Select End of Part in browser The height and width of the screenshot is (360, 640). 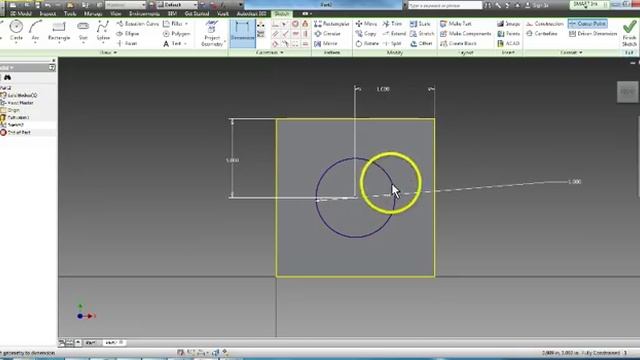click(x=19, y=132)
